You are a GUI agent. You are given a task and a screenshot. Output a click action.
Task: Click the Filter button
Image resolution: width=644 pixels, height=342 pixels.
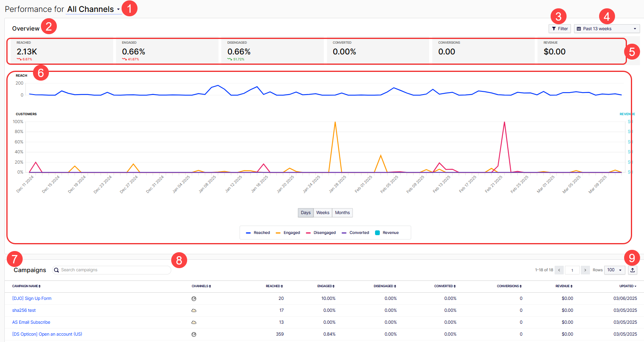tap(559, 29)
